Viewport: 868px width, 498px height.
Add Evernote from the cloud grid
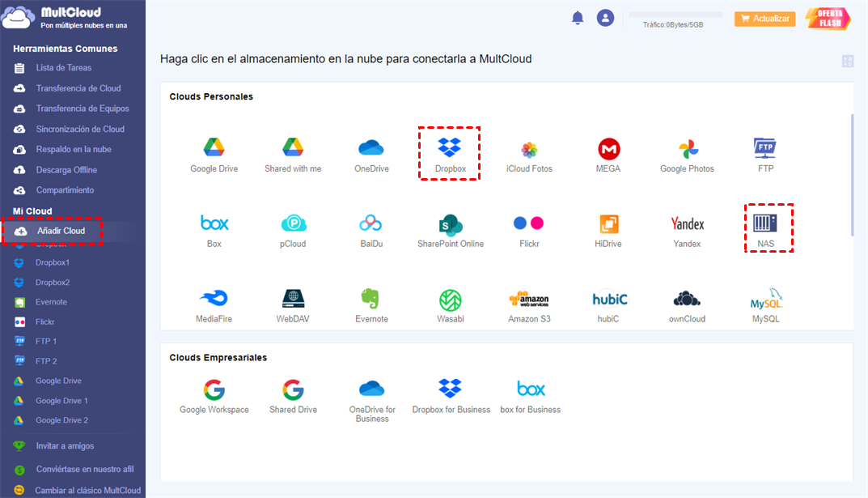pyautogui.click(x=371, y=306)
